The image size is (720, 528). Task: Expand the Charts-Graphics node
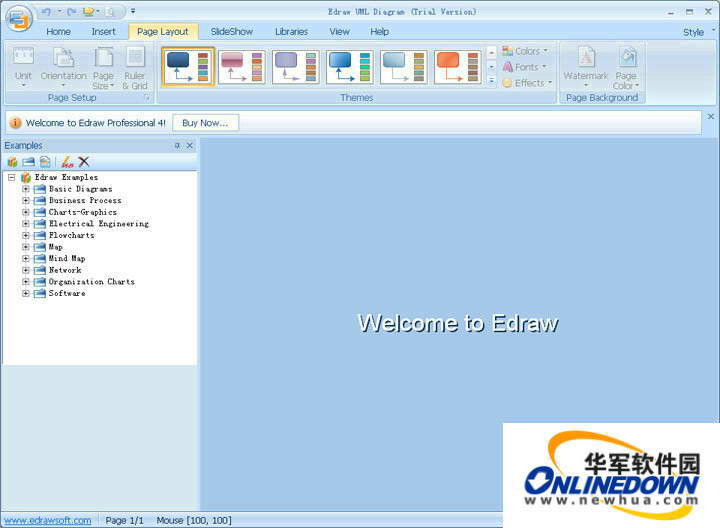coord(26,212)
